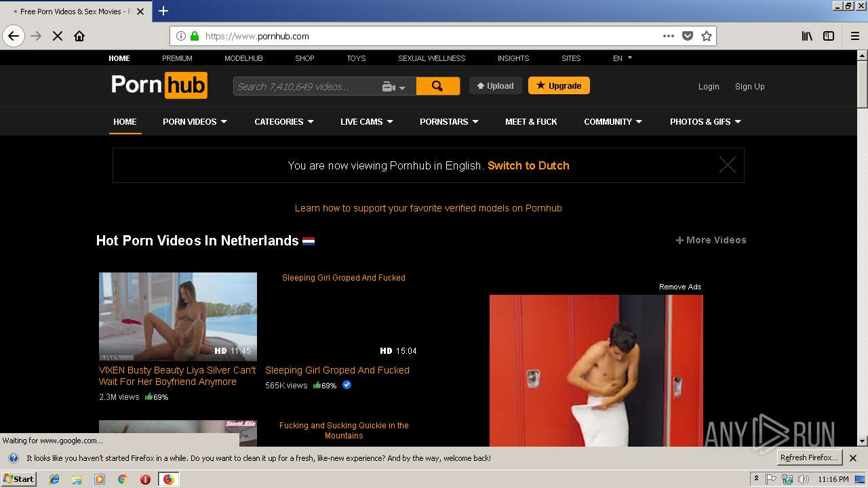Image resolution: width=868 pixels, height=488 pixels.
Task: Click the site logo in header
Action: tap(159, 85)
